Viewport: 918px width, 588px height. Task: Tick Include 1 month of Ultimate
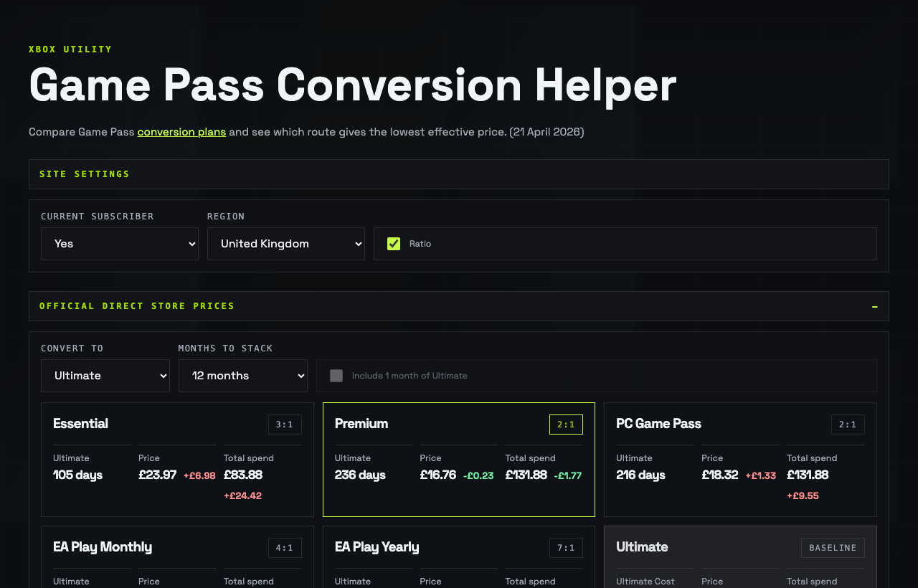tap(336, 376)
